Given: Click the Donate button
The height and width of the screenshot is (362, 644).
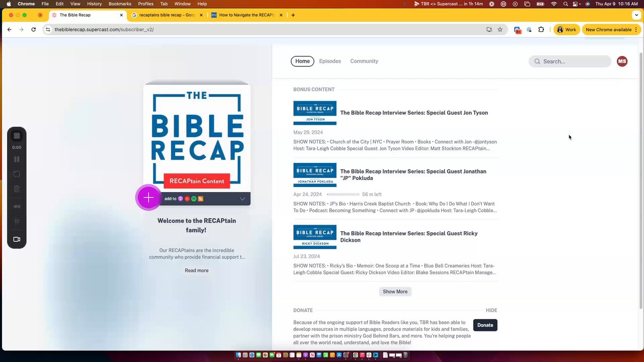Looking at the screenshot, I should [485, 325].
